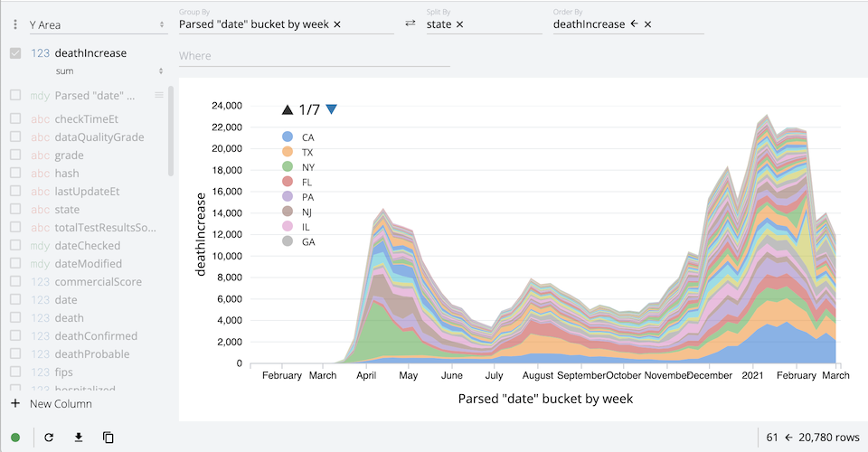
Task: Click the 2021 x-axis tick label
Action: pyautogui.click(x=752, y=375)
